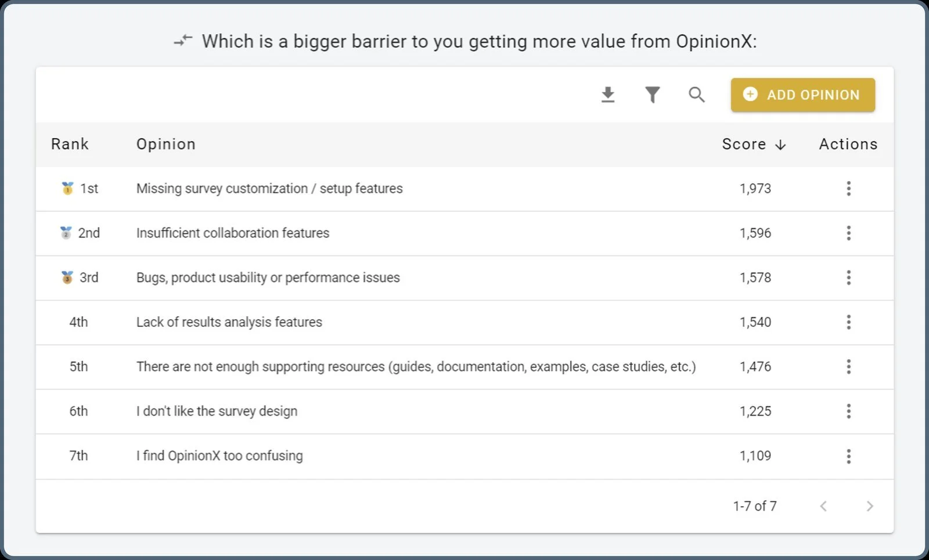Screen dimensions: 929x560
Task: Open three-dot menu for supporting resources row
Action: coord(848,367)
